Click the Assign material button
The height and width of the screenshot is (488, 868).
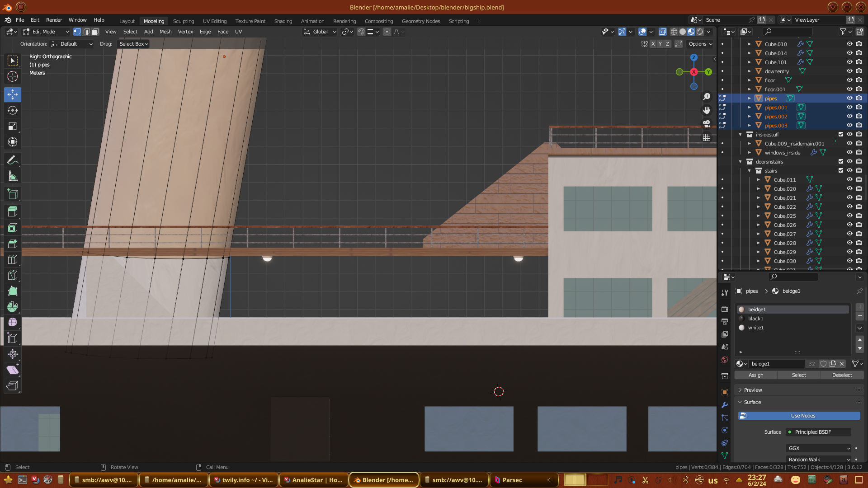pos(755,375)
